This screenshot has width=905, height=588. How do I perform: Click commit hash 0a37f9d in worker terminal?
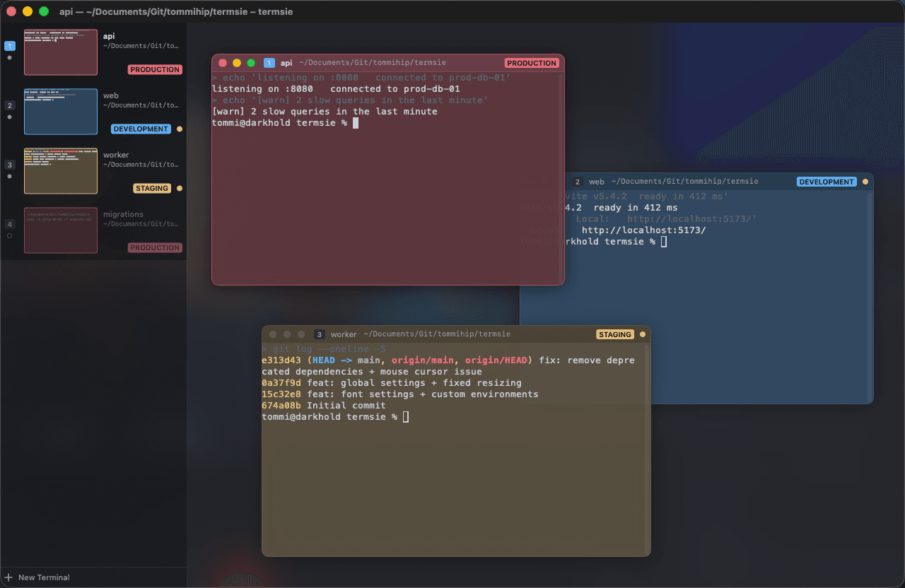(x=281, y=383)
